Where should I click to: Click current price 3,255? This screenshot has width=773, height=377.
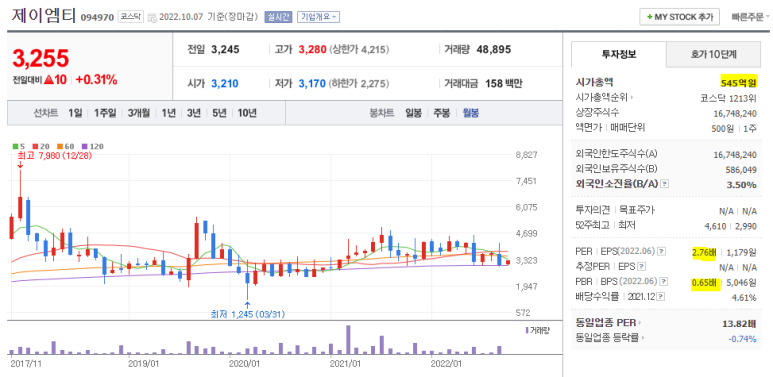point(40,58)
